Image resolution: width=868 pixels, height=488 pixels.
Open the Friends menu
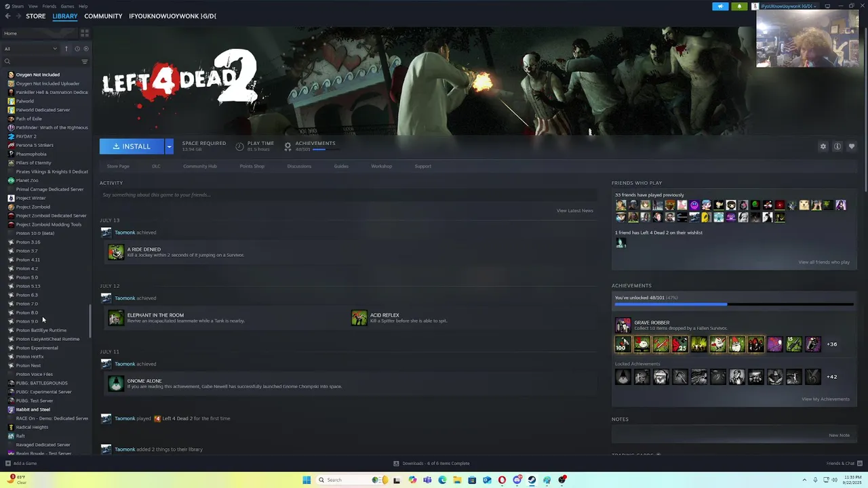click(50, 6)
